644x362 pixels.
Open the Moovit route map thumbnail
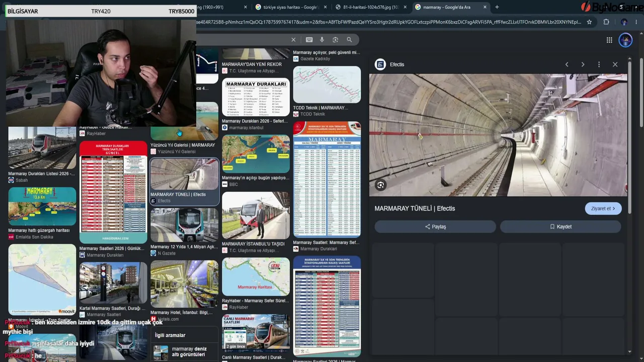42,281
